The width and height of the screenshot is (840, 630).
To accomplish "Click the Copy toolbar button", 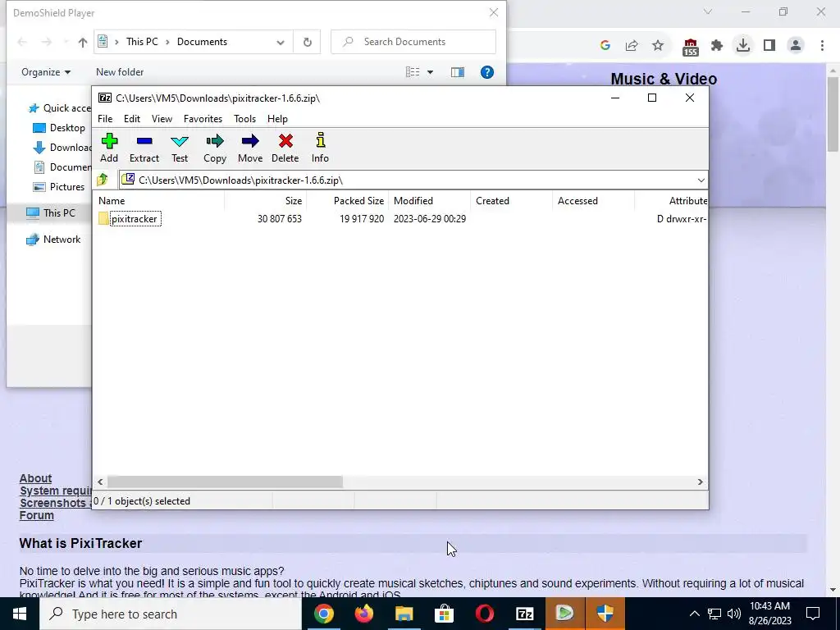I will coord(215,148).
